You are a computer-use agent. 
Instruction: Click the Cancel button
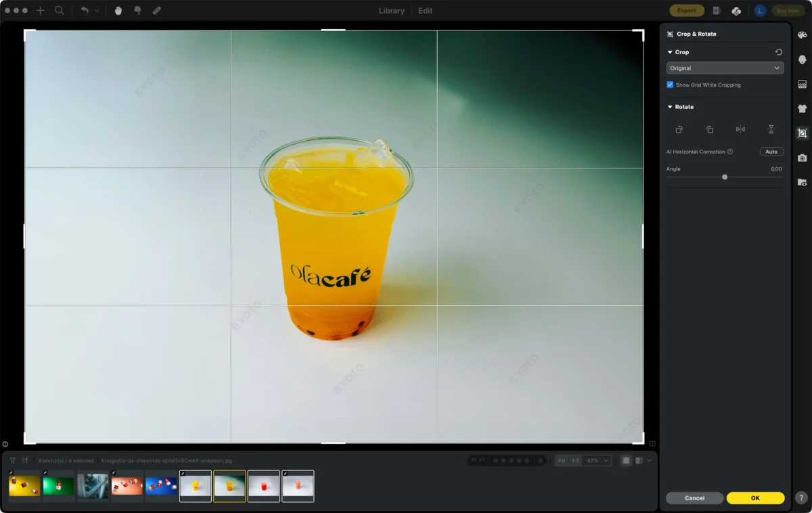click(694, 498)
